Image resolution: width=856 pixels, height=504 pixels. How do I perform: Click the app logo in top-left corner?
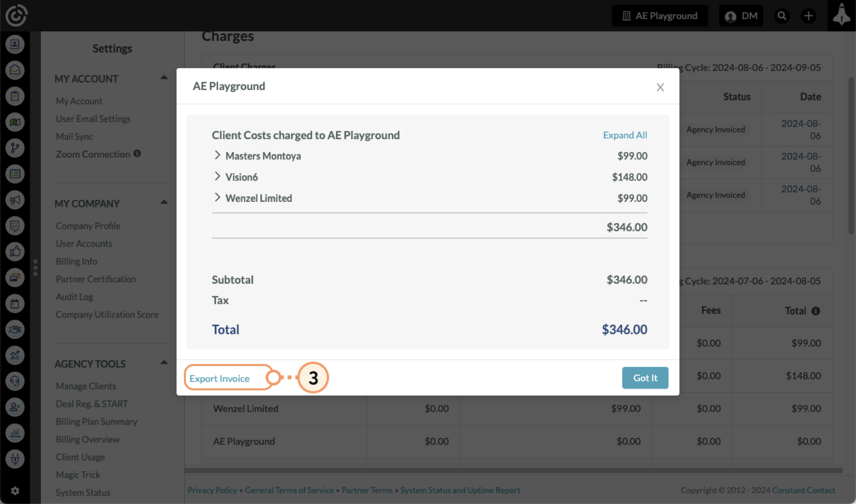coord(16,16)
